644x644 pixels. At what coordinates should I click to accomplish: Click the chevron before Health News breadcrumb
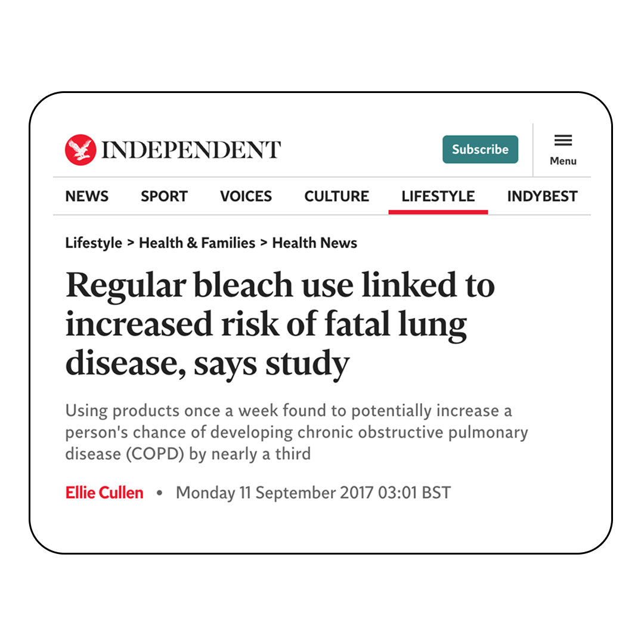(x=264, y=243)
